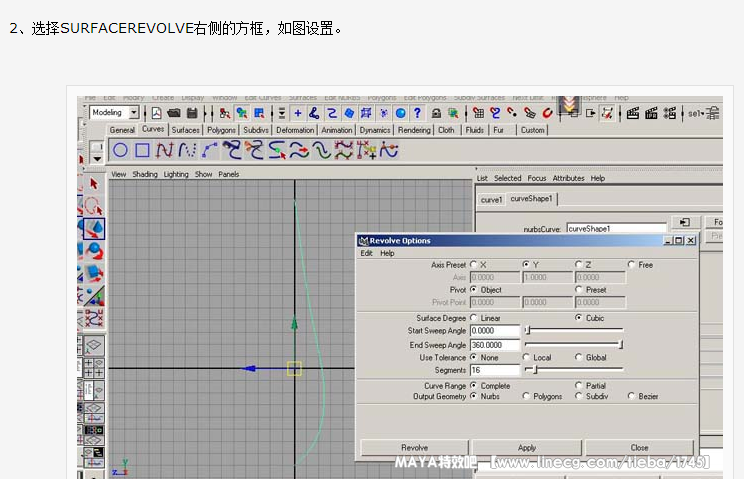
Task: Click the Revolve button
Action: pyautogui.click(x=414, y=448)
